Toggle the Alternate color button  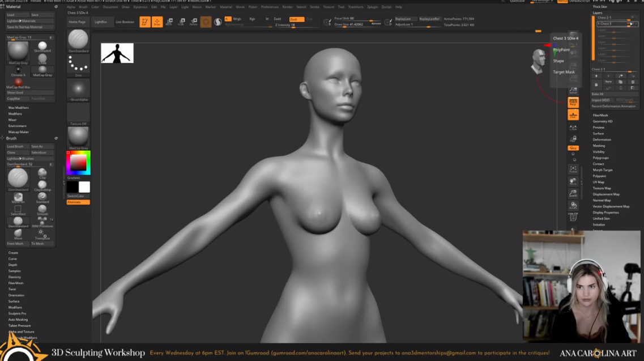[x=78, y=202]
